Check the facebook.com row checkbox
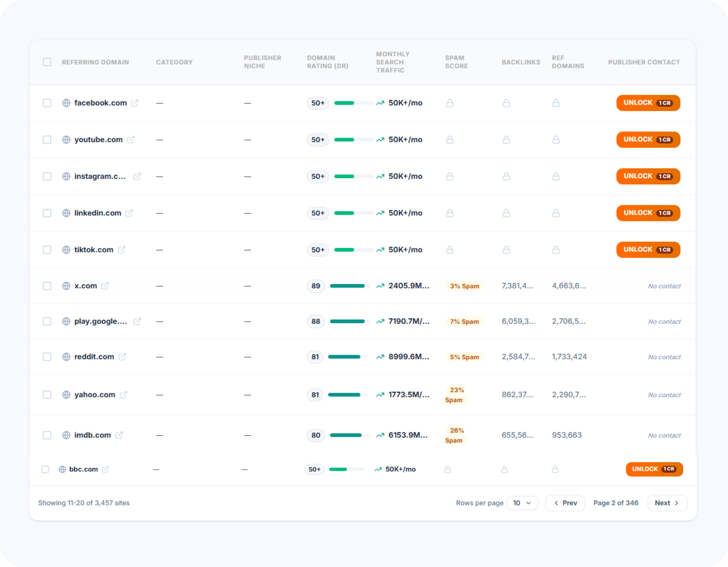 click(x=47, y=103)
